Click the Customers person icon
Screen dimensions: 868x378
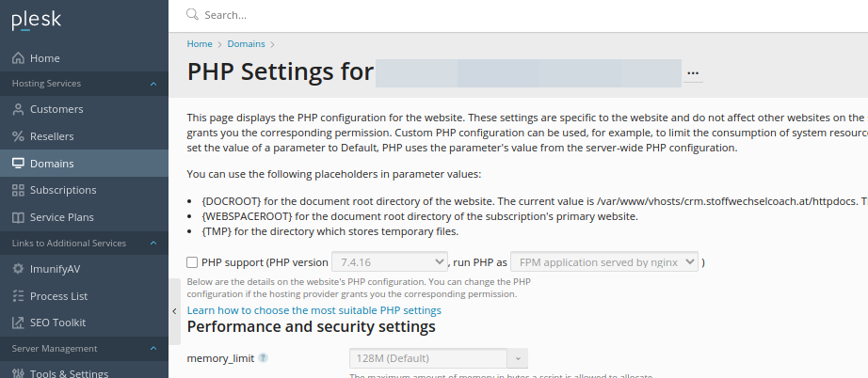tap(18, 109)
